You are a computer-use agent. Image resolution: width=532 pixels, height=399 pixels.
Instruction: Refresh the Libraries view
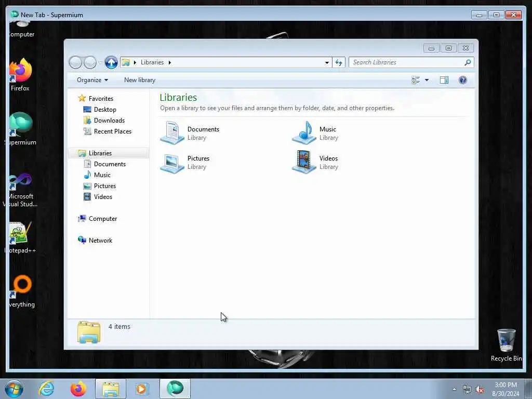pyautogui.click(x=339, y=62)
